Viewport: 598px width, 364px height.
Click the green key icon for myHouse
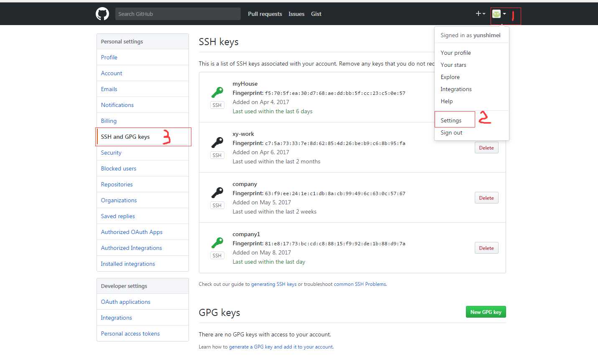[217, 92]
